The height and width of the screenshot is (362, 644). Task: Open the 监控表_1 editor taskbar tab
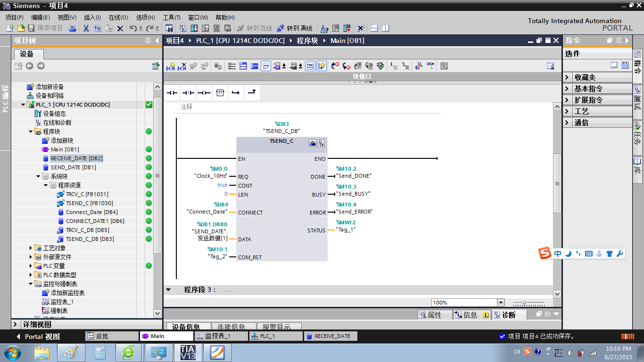(221, 336)
